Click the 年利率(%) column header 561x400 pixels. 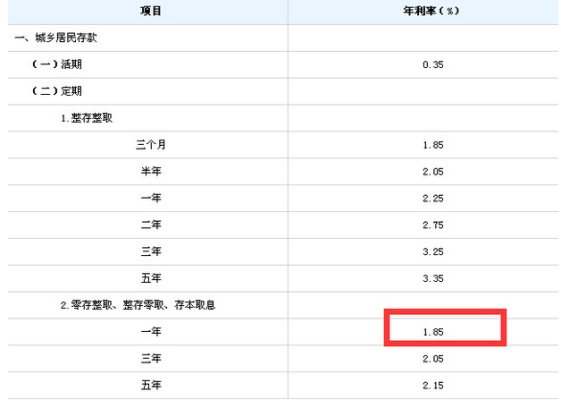(431, 11)
